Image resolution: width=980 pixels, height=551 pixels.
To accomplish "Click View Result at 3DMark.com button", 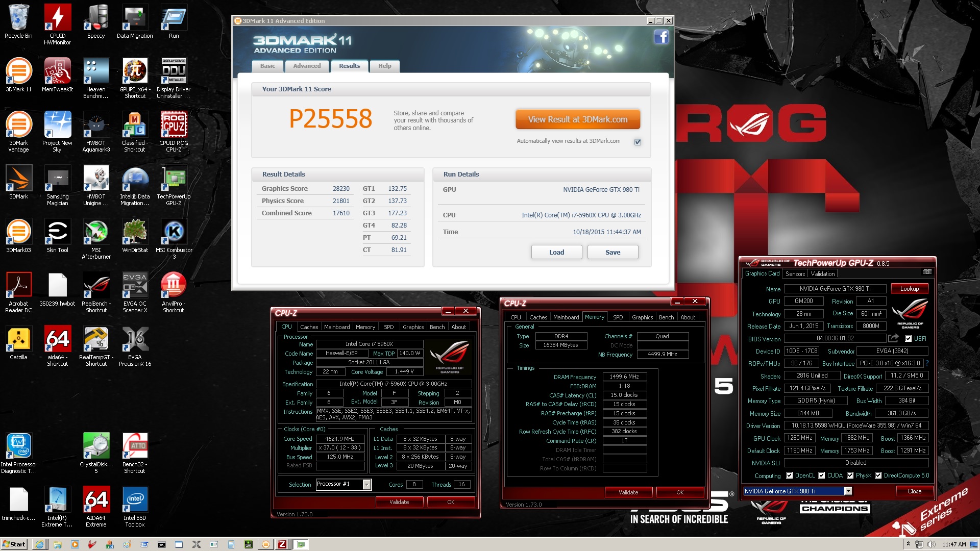I will pos(578,119).
